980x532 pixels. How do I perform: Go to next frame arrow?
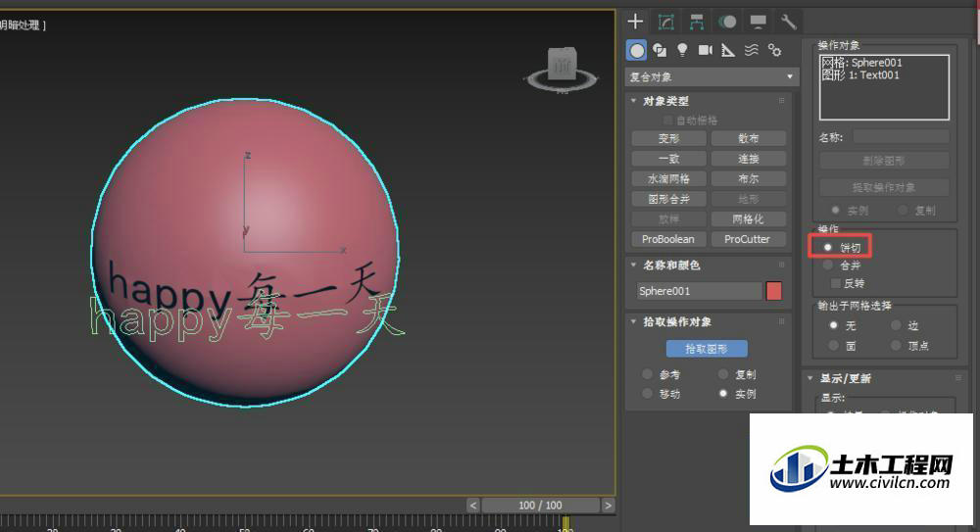(x=608, y=506)
